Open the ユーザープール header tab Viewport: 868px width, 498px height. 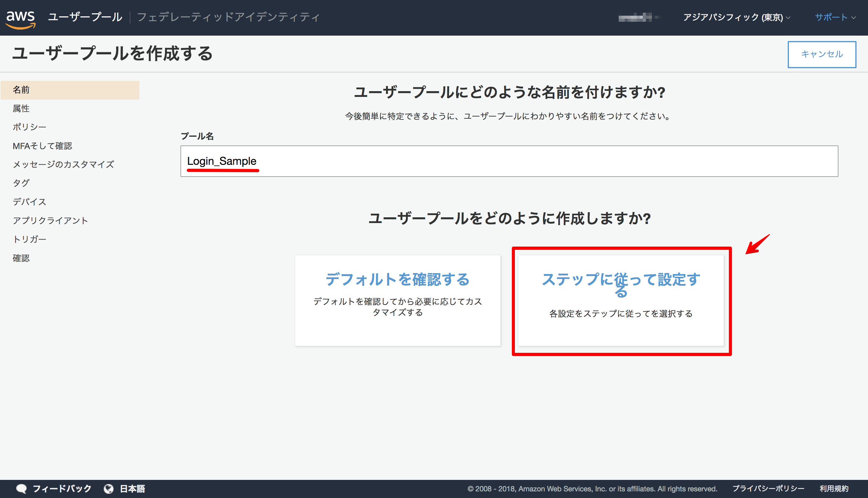[85, 17]
